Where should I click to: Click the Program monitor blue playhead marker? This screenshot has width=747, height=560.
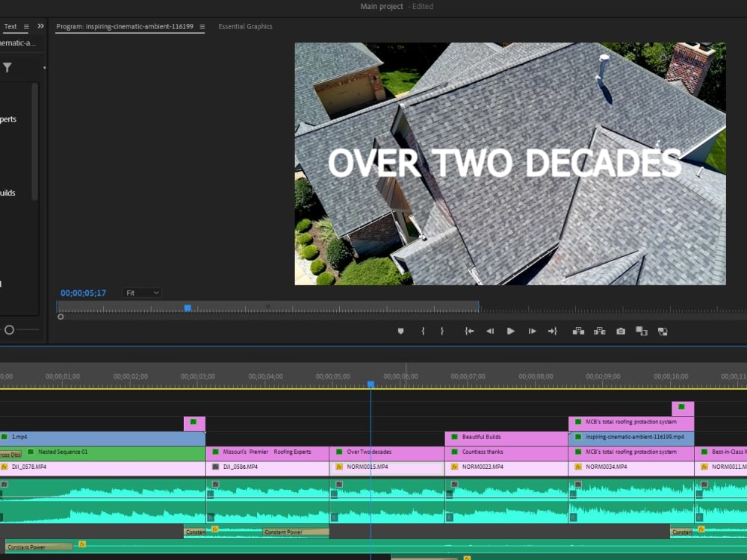[187, 308]
